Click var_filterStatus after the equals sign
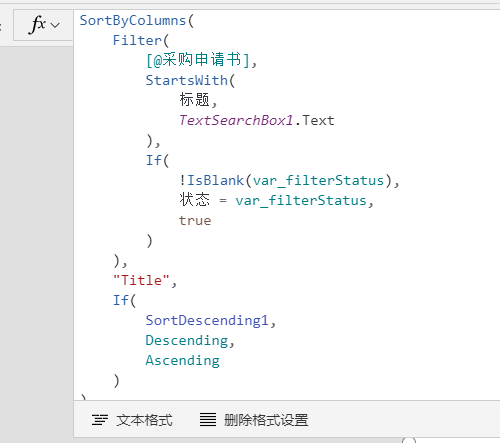Screen dimensions: 500x443 [x=301, y=201]
